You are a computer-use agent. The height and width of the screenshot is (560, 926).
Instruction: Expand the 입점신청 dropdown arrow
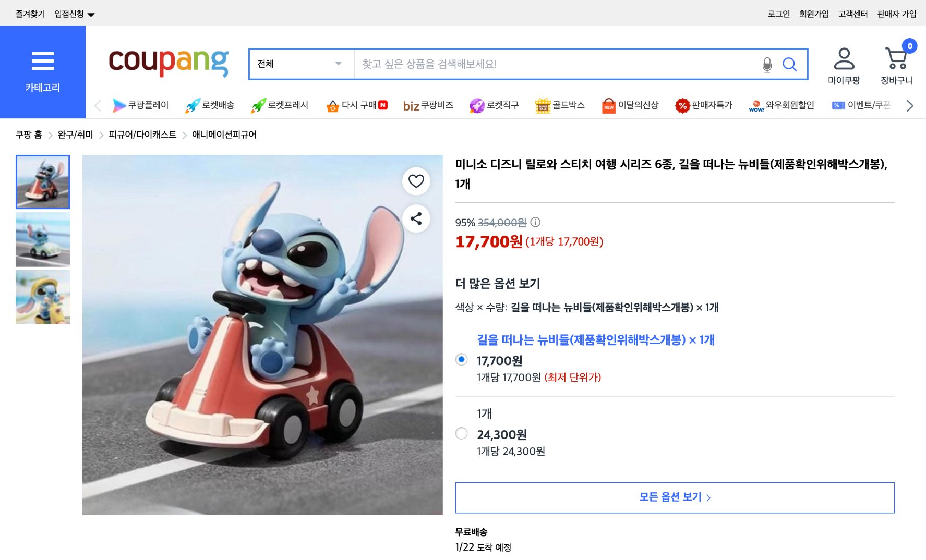91,14
